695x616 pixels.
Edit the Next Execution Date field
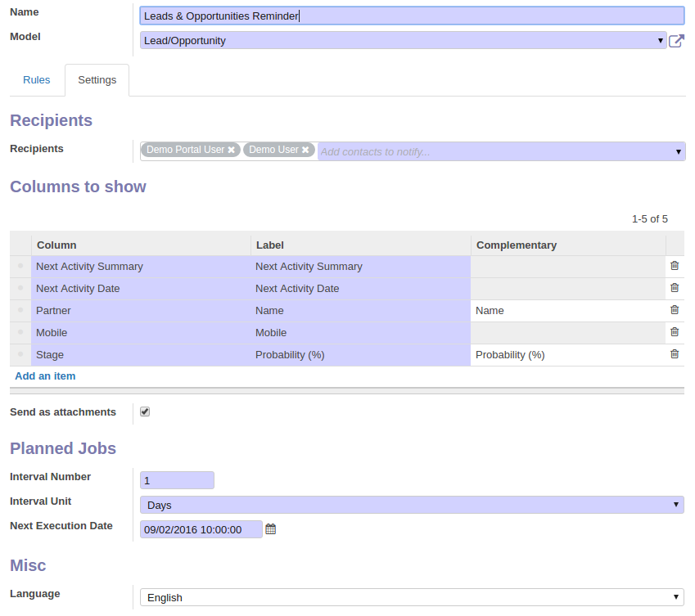(201, 529)
